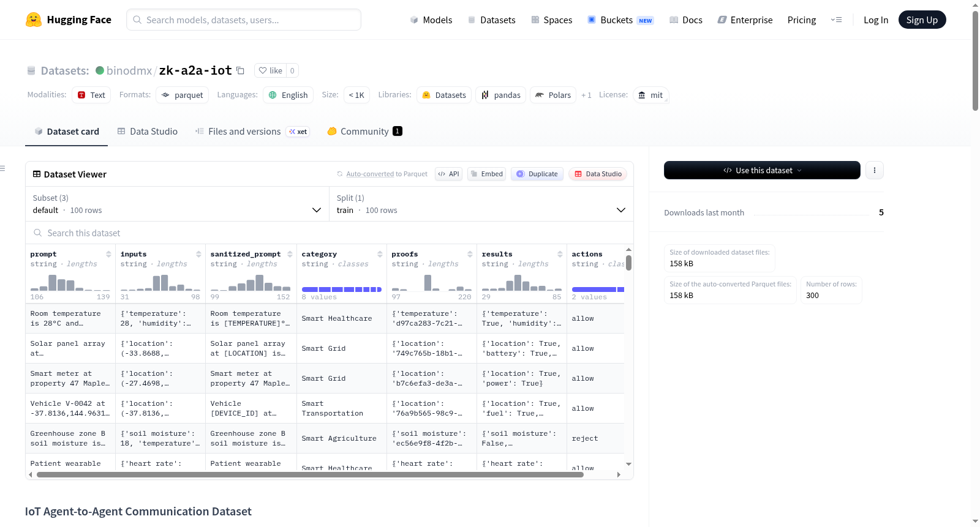980x527 pixels.
Task: Click the pandas library tag
Action: [500, 95]
